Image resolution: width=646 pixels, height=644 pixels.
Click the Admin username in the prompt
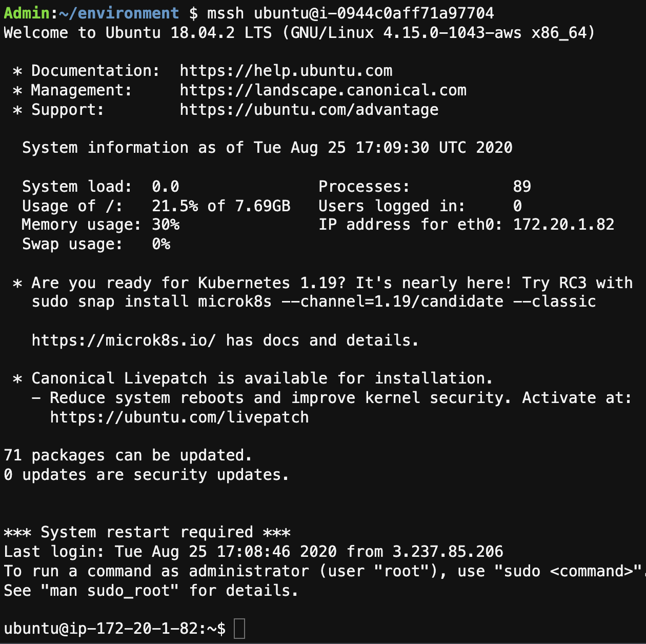(27, 13)
